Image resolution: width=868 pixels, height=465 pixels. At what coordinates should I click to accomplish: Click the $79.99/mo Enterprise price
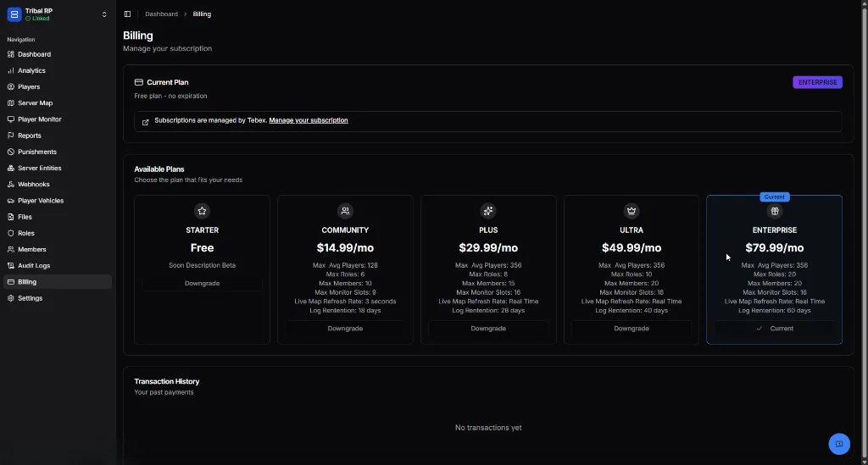(775, 247)
